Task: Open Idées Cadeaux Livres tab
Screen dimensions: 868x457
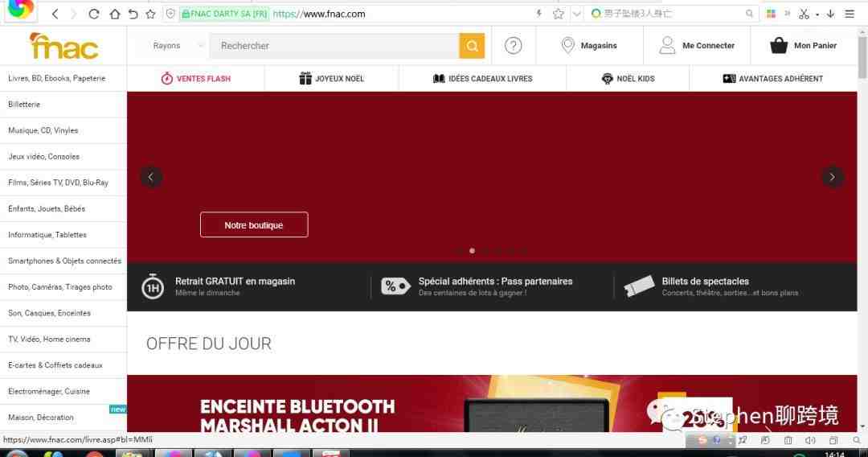Action: click(x=482, y=79)
